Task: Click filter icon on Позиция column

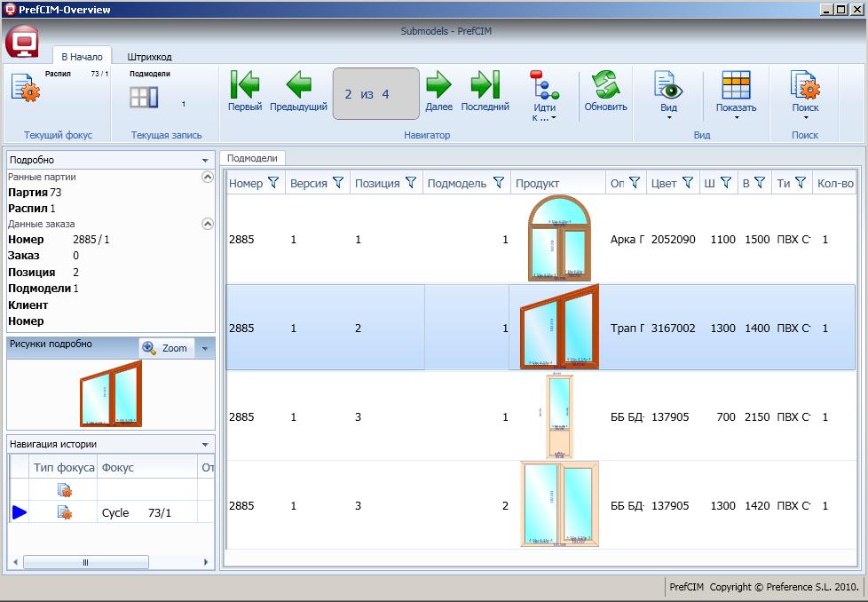Action: click(x=411, y=183)
